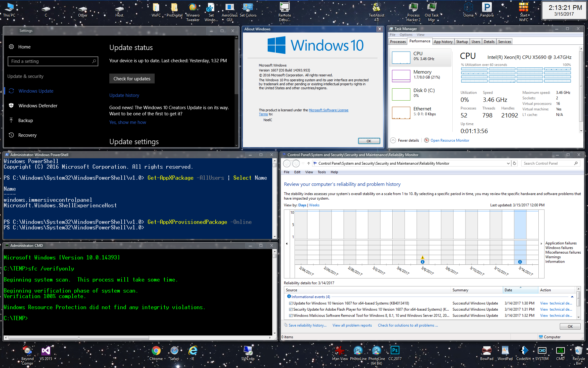Switch to App history tab
Viewport: 588px width, 368px height.
pos(443,42)
